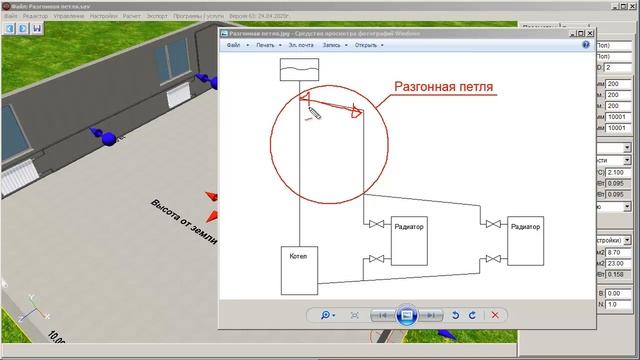Click the save icon in main toolbar
This screenshot has width=640, height=360.
[x=37, y=29]
